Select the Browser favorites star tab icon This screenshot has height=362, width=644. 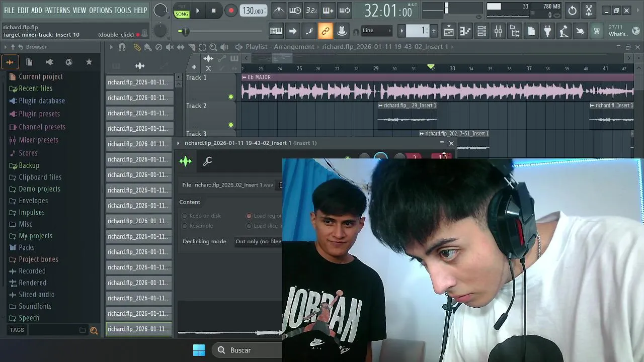[x=89, y=62]
